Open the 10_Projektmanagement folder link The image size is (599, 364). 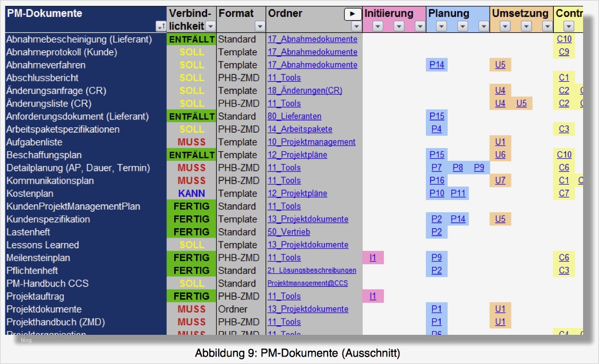coord(311,142)
